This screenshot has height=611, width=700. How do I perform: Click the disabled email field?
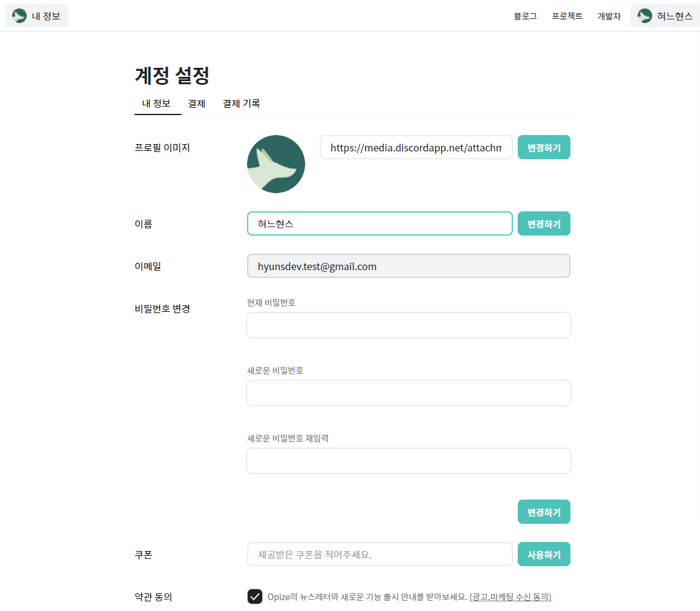(409, 266)
